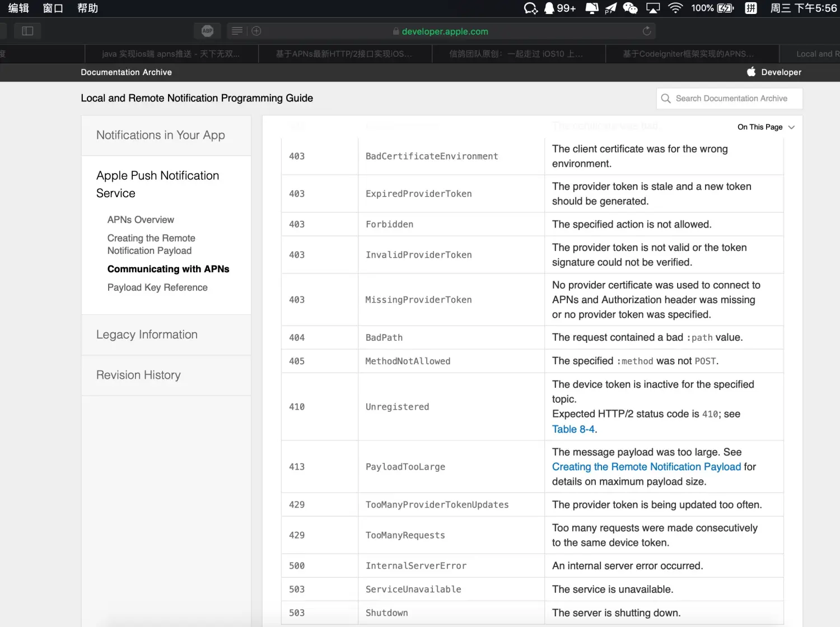The image size is (840, 627).
Task: Open Payload Key Reference in sidebar
Action: [157, 287]
